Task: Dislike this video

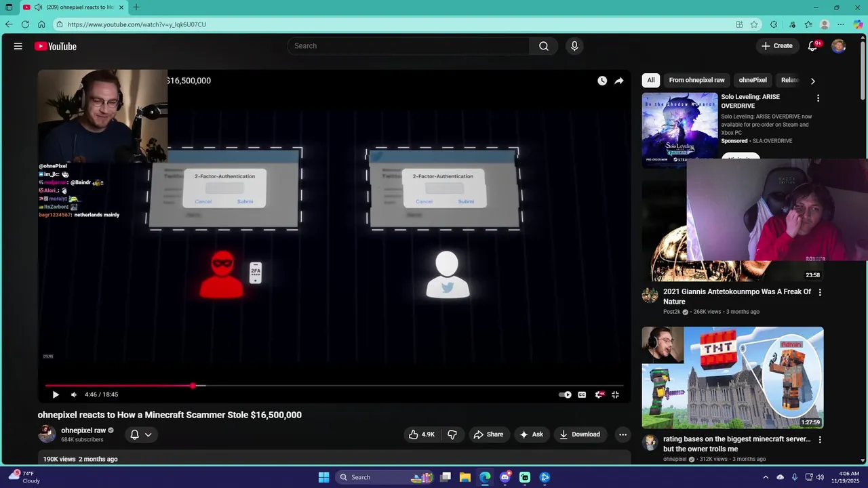Action: point(452,434)
